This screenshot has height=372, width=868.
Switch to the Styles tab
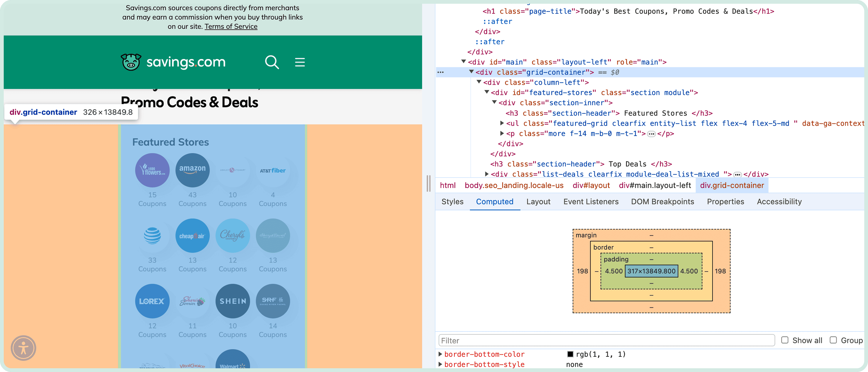(452, 202)
